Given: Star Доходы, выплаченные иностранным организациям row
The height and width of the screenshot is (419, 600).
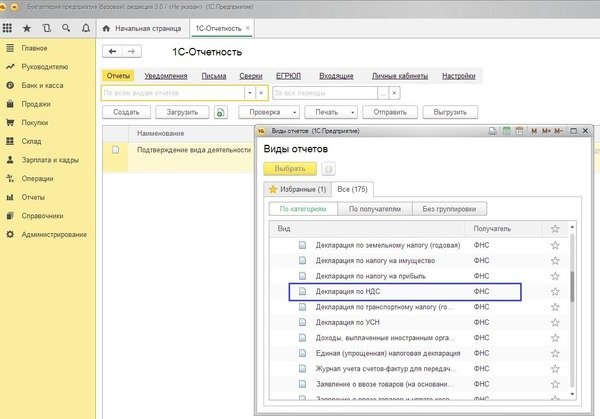Looking at the screenshot, I should point(555,338).
